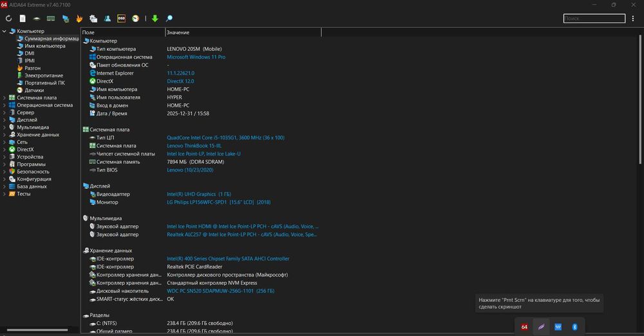
Task: Open the OSD panel toolbar icon
Action: (121, 19)
